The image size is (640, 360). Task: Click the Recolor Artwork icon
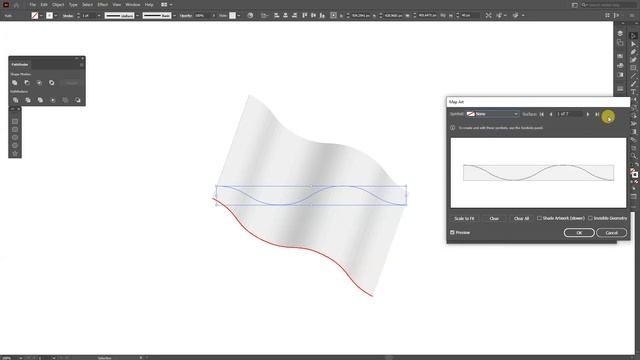250,16
